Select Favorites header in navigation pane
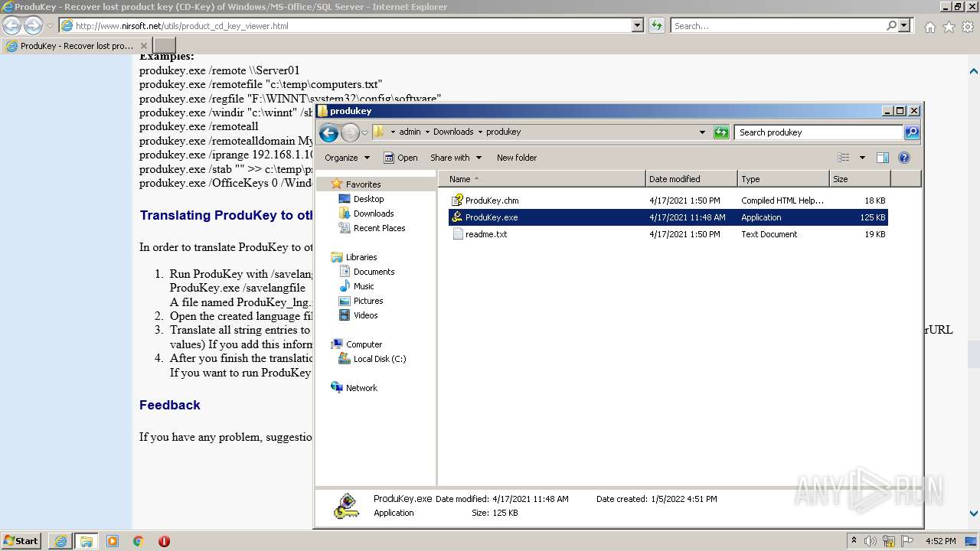 363,184
